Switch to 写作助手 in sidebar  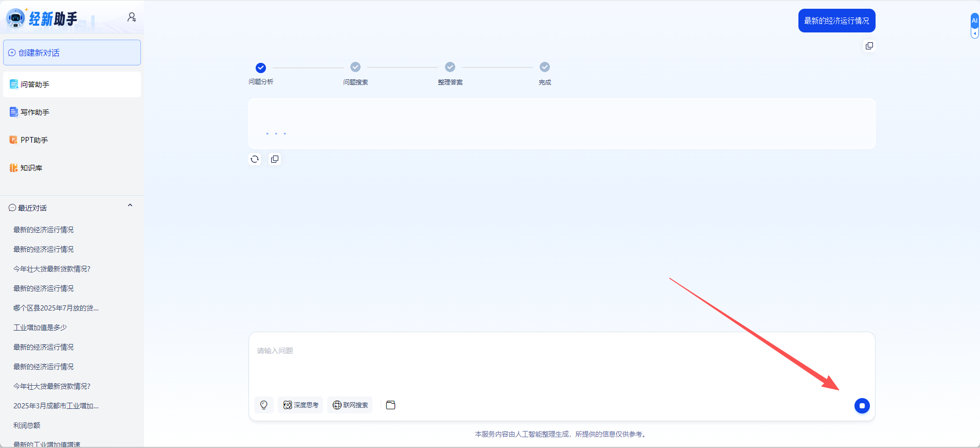(35, 112)
